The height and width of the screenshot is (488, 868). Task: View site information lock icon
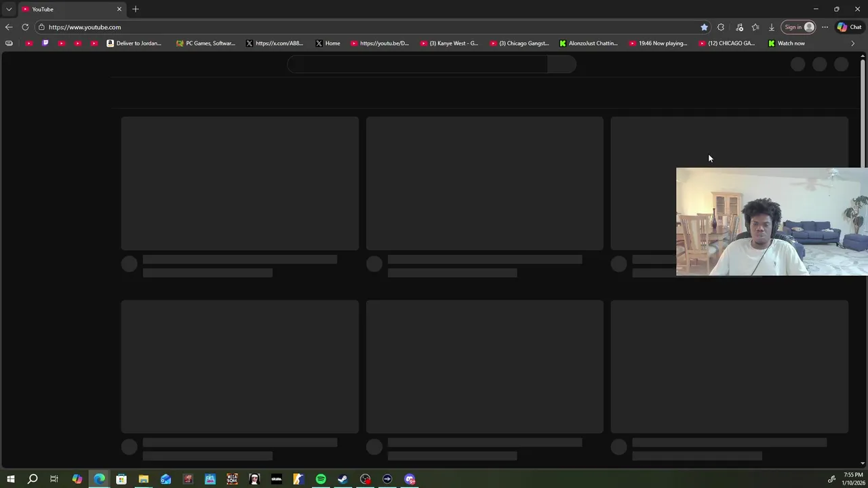(41, 27)
